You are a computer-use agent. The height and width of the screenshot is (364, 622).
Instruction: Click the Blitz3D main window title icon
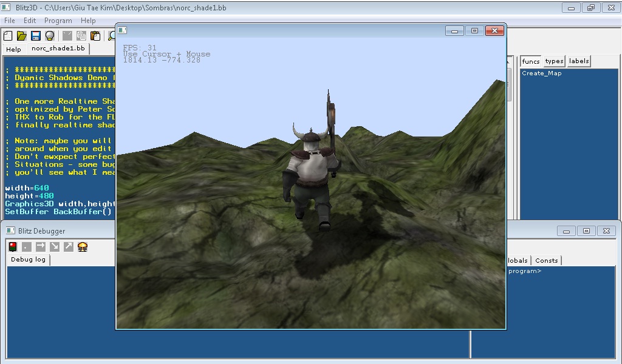click(x=5, y=7)
